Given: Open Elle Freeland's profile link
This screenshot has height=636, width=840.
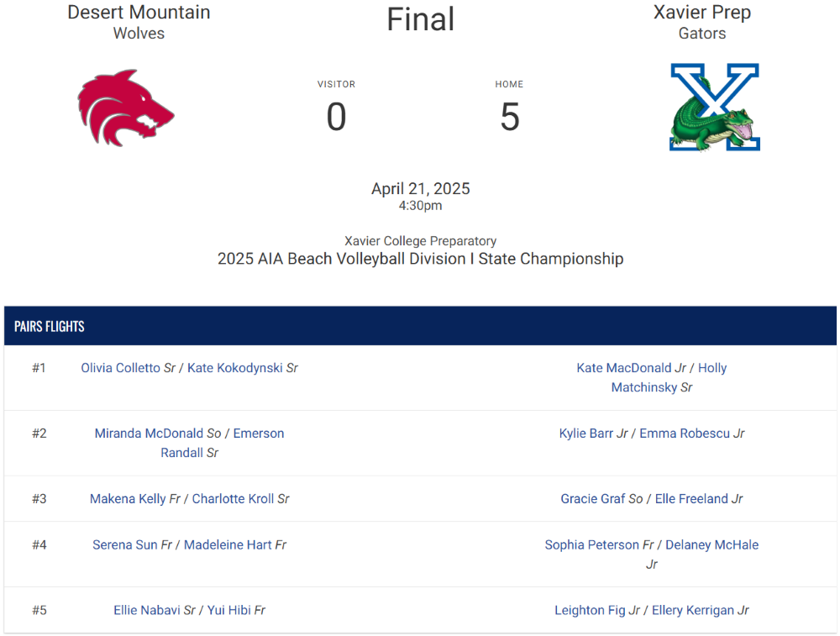Looking at the screenshot, I should click(x=691, y=499).
